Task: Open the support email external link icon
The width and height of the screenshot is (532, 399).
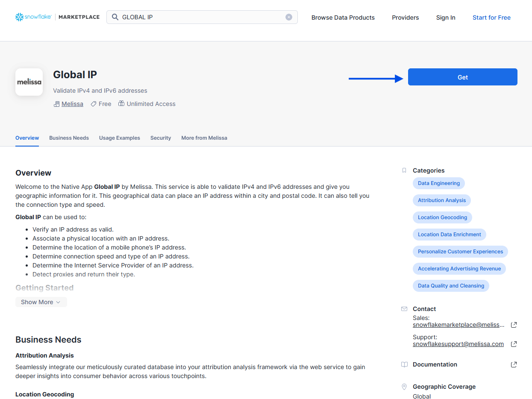Action: [514, 344]
